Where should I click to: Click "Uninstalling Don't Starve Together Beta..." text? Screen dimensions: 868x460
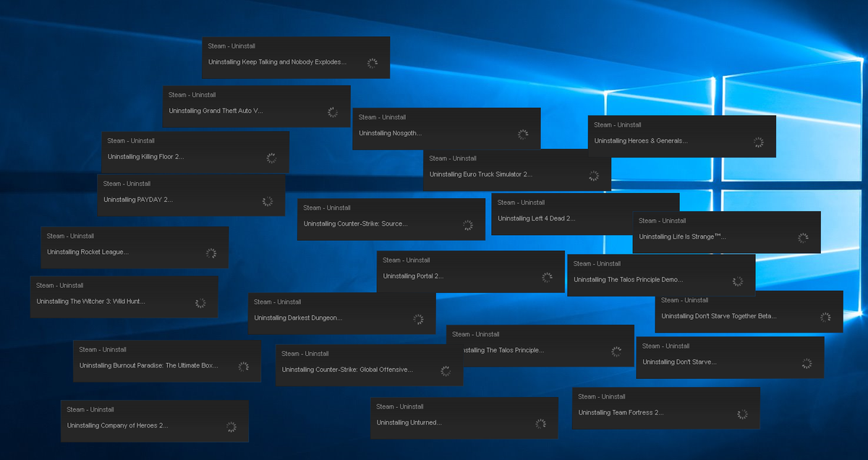(x=719, y=316)
